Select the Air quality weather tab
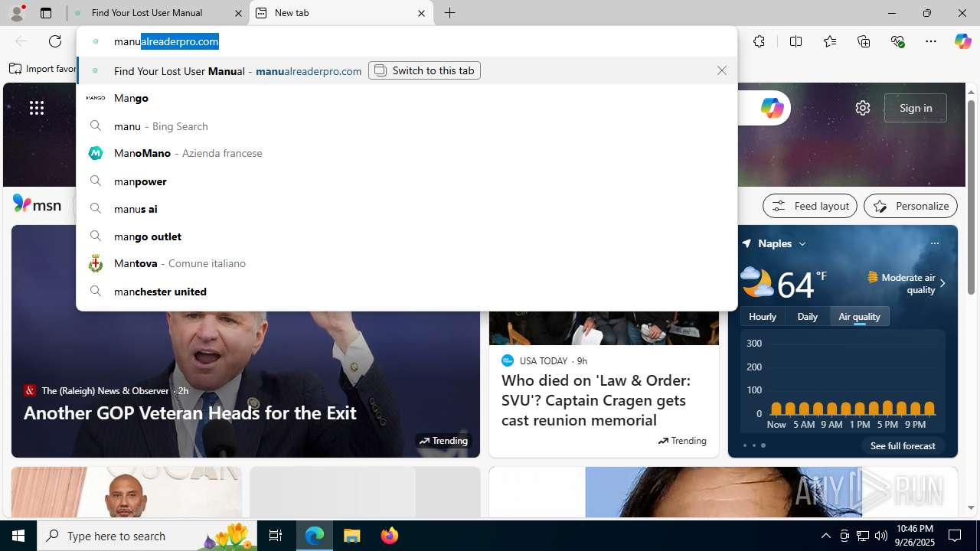 click(x=859, y=316)
